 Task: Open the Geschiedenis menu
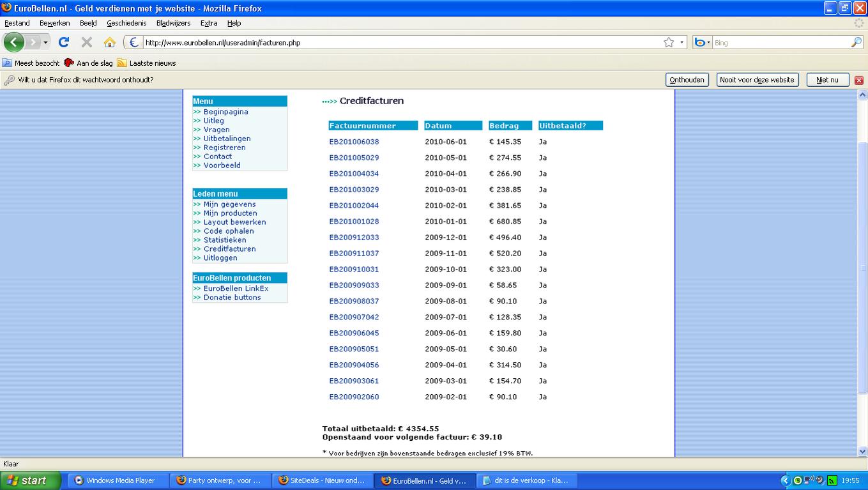126,23
